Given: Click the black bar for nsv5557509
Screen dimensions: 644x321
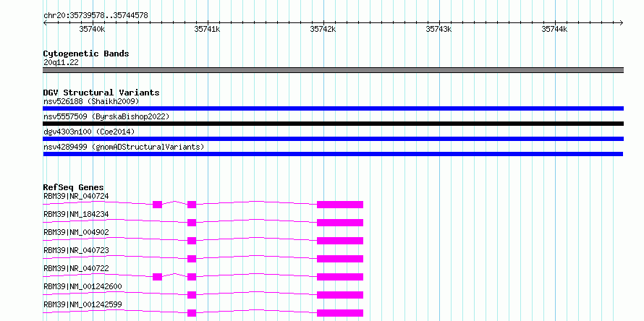Looking at the screenshot, I should [333, 124].
